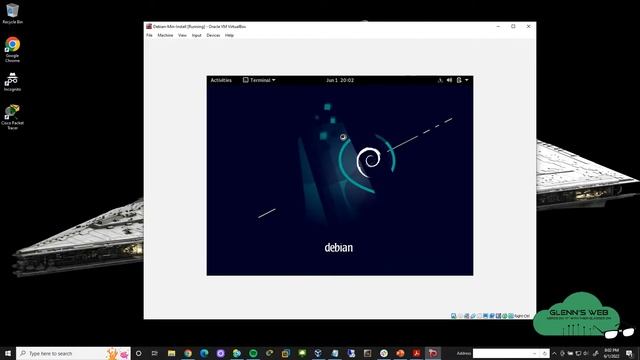Screen dimensions: 640x360
Task: Open Cortana from the taskbar
Action: 138,353
